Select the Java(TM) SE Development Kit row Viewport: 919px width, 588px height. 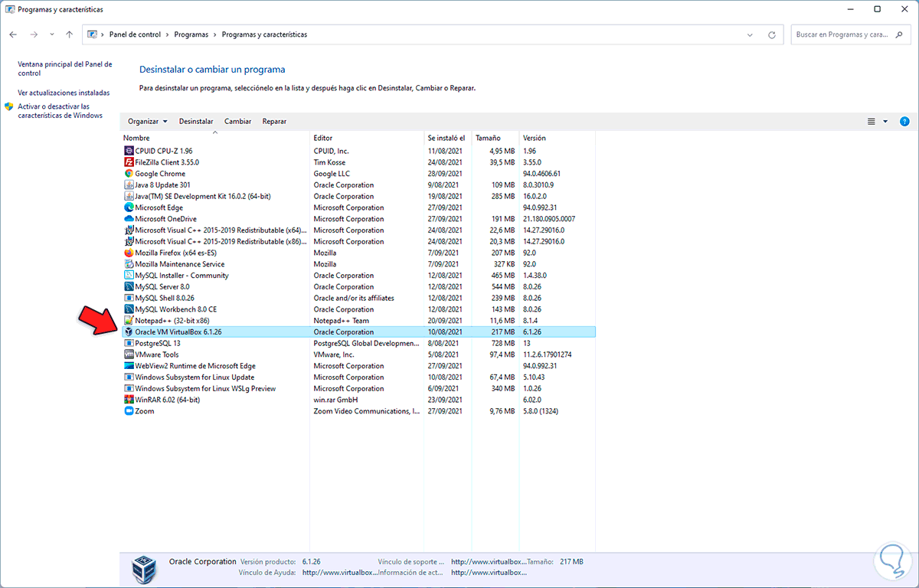[x=358, y=196]
